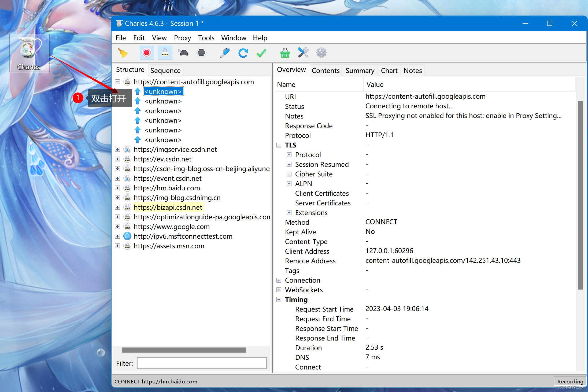Open the tools wrench icon
This screenshot has height=392, width=588.
click(x=303, y=53)
